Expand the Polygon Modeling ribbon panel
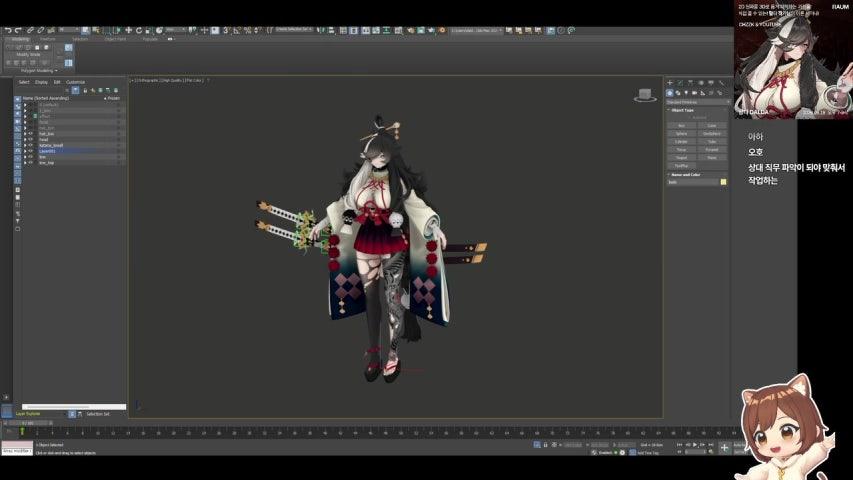 coord(39,71)
